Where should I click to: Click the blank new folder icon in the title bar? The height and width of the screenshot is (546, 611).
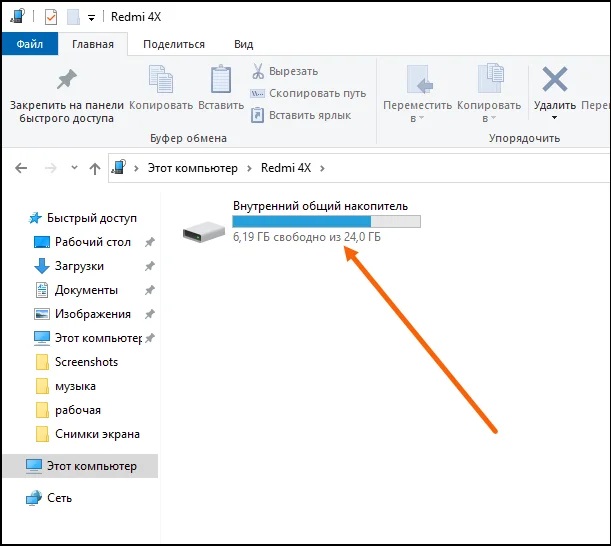click(73, 17)
